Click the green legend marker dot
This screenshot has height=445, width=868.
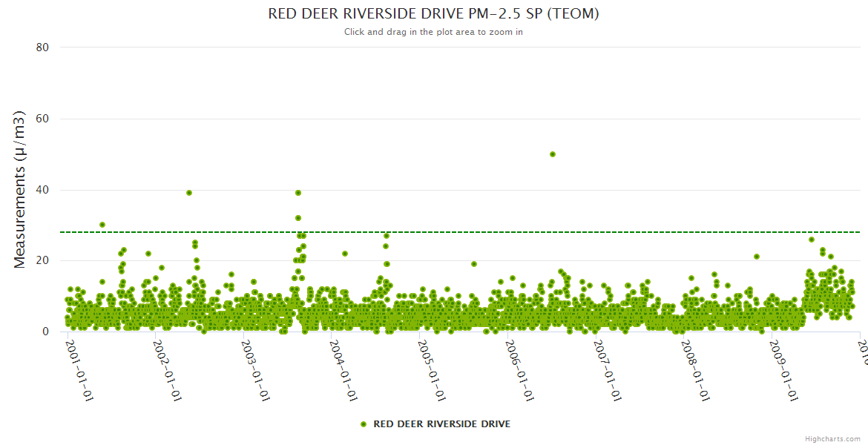click(x=363, y=424)
